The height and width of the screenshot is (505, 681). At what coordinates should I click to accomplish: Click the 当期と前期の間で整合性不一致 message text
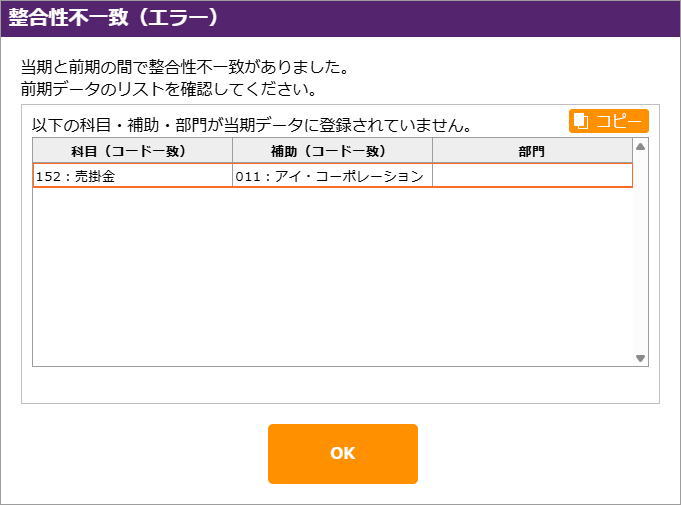[185, 69]
